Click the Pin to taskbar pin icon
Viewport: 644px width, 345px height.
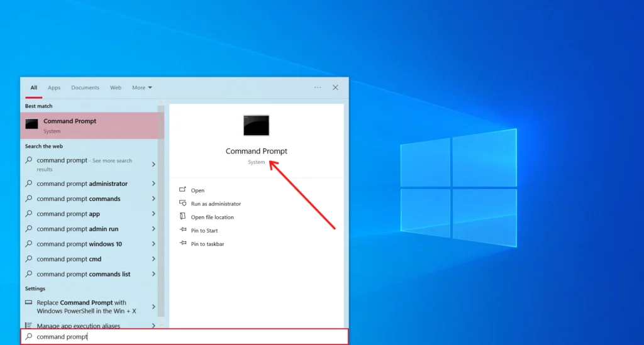pos(183,243)
